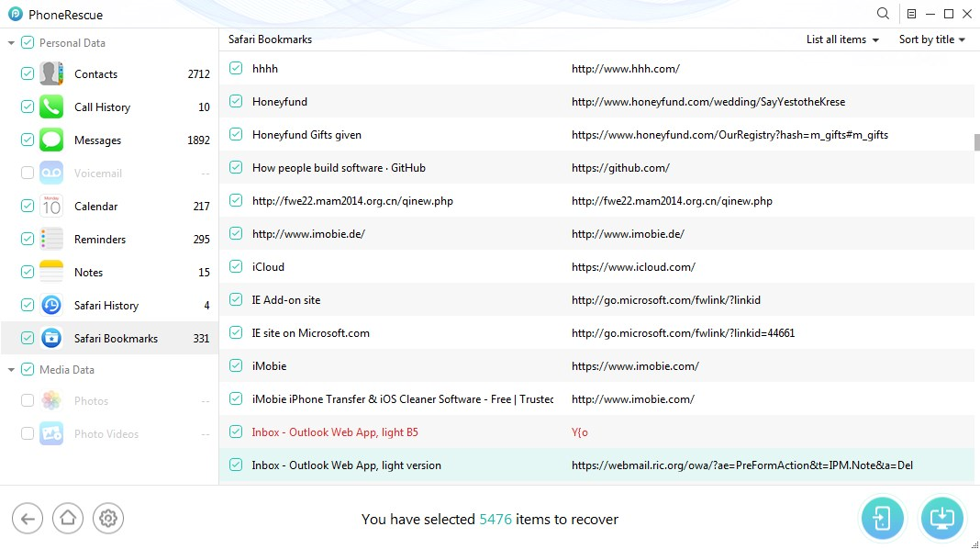Return to the home screen icon
Image resolution: width=980 pixels, height=549 pixels.
pyautogui.click(x=68, y=519)
